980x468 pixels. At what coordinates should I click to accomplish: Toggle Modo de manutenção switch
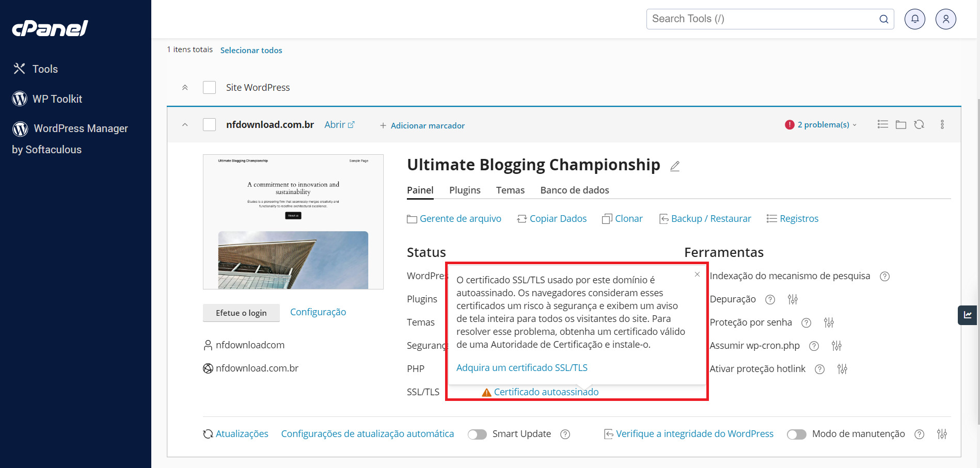[796, 434]
